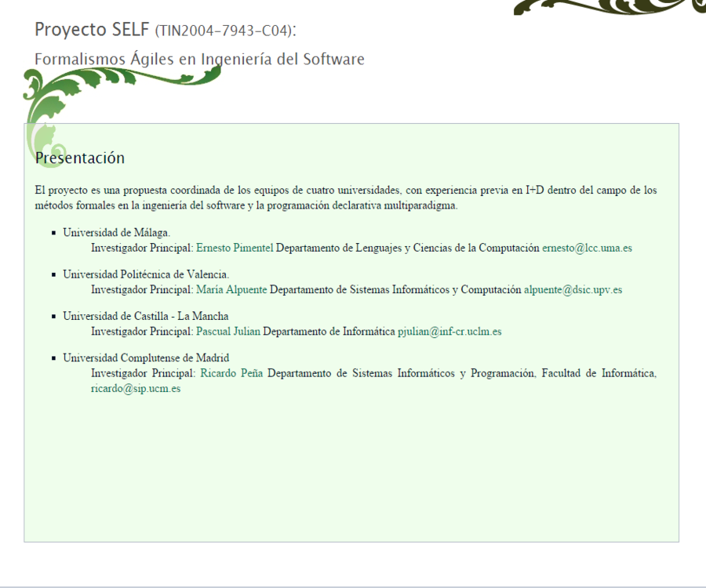Click the project code TIN2004-7943-C04 text
The width and height of the screenshot is (706, 588).
coord(224,31)
